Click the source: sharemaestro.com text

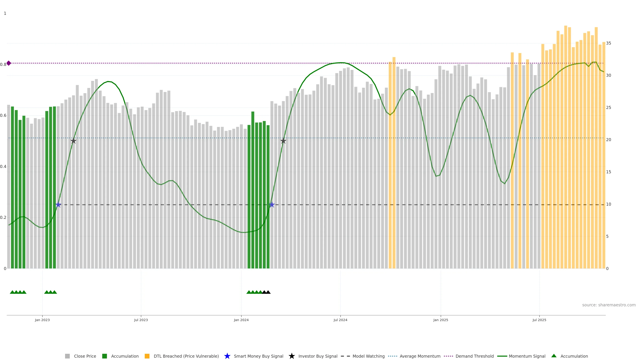609,305
